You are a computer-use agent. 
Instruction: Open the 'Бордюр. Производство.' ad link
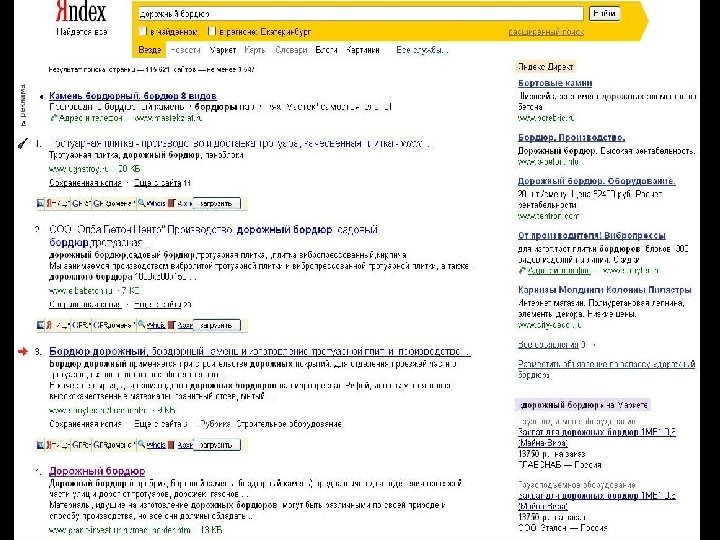pos(571,137)
